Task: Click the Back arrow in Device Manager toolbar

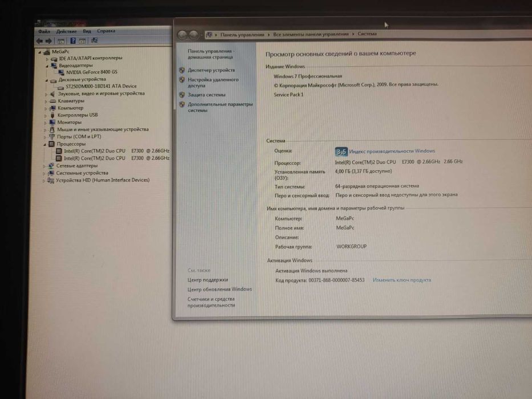Action: click(x=40, y=41)
